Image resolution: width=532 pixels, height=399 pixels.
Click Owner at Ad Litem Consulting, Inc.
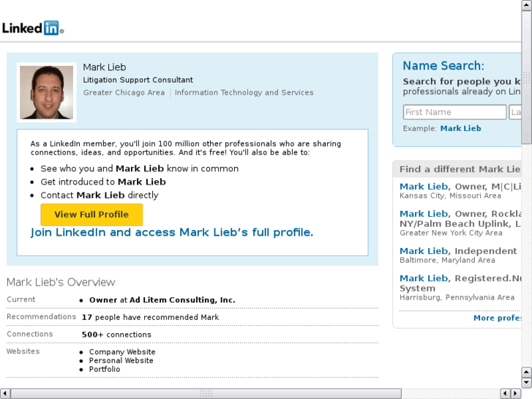pos(162,300)
